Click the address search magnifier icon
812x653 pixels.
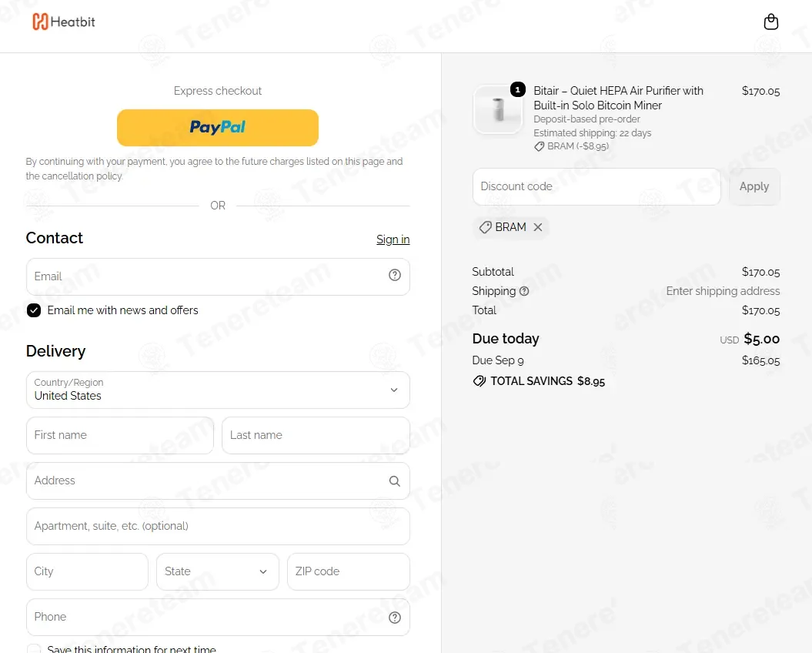click(395, 481)
